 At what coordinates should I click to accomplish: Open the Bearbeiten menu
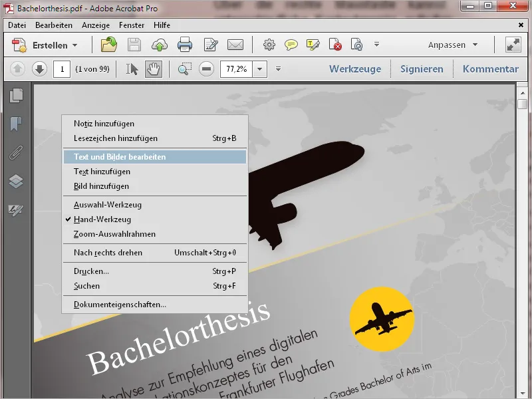(54, 25)
